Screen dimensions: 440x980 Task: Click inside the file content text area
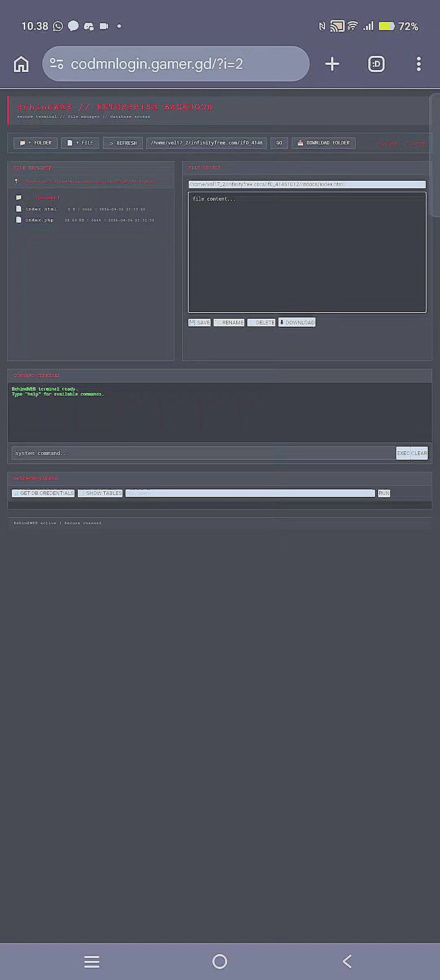click(x=307, y=252)
